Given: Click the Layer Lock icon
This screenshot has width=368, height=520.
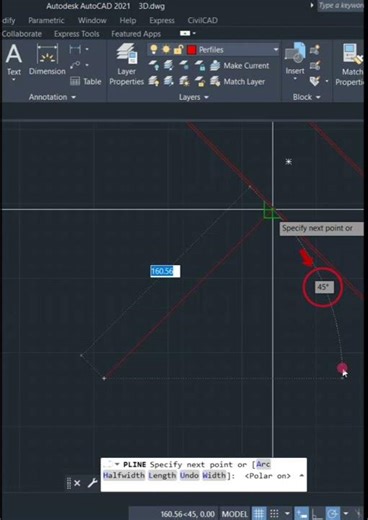Looking at the screenshot, I should [x=200, y=65].
